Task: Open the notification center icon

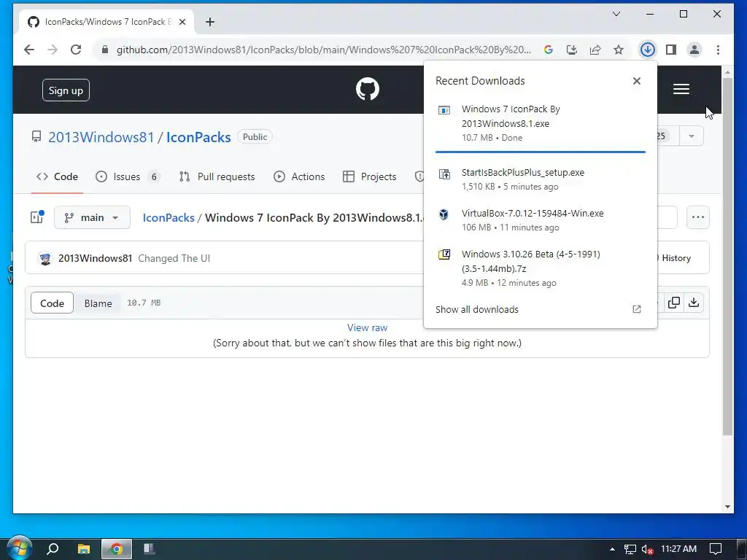Action: click(716, 549)
